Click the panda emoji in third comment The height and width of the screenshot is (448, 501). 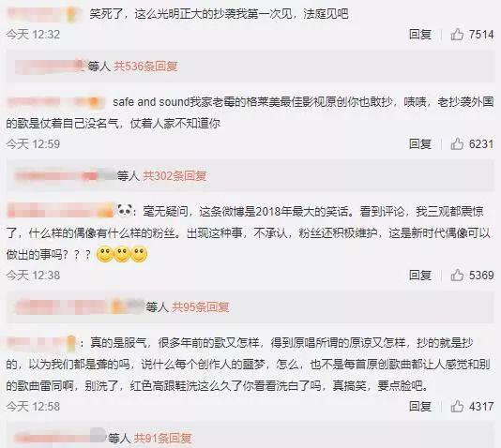pyautogui.click(x=125, y=211)
